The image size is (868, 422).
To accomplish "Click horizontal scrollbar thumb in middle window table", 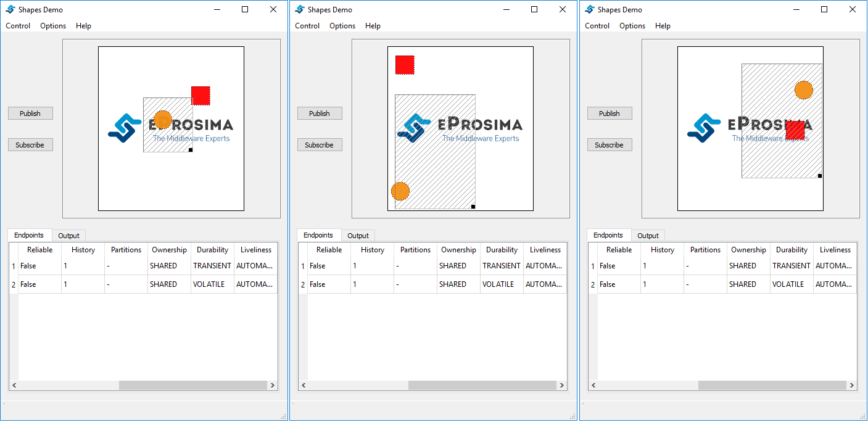I will (482, 386).
